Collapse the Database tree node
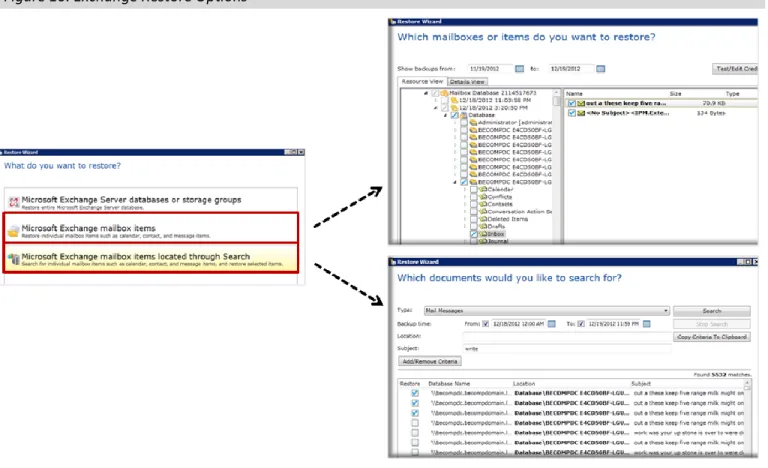Viewport: 768px width, 468px height. [x=445, y=115]
